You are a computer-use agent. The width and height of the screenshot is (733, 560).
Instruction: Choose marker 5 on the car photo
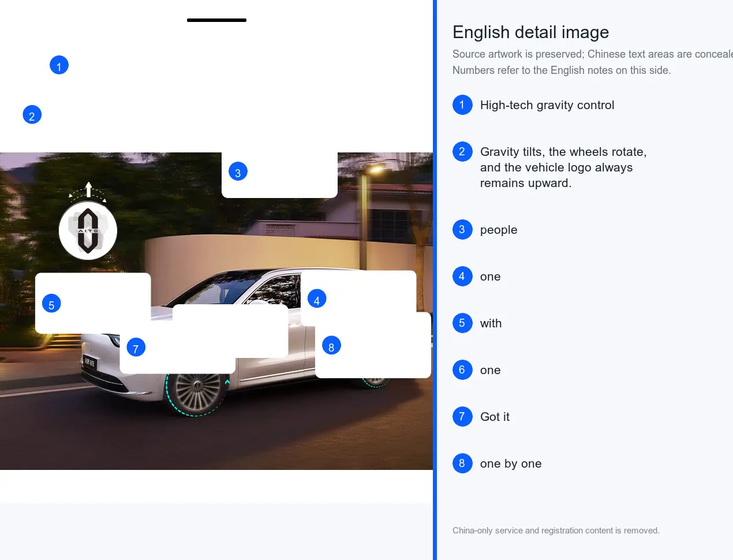pos(51,304)
